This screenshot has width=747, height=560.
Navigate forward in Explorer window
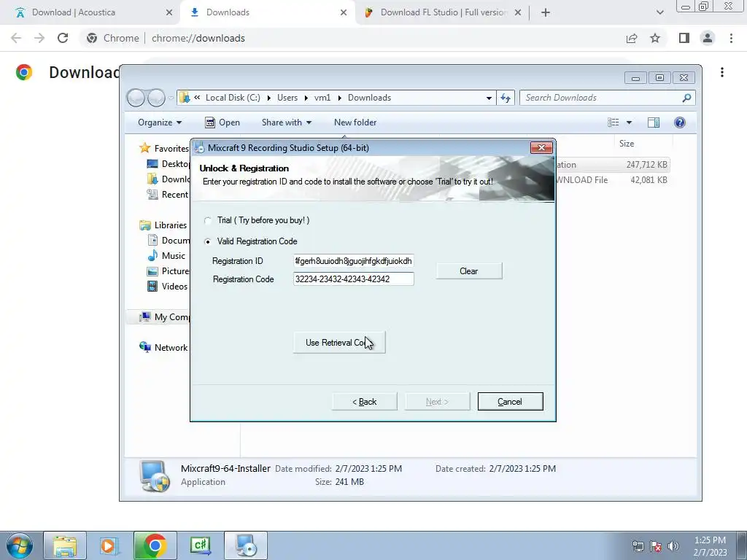156,98
